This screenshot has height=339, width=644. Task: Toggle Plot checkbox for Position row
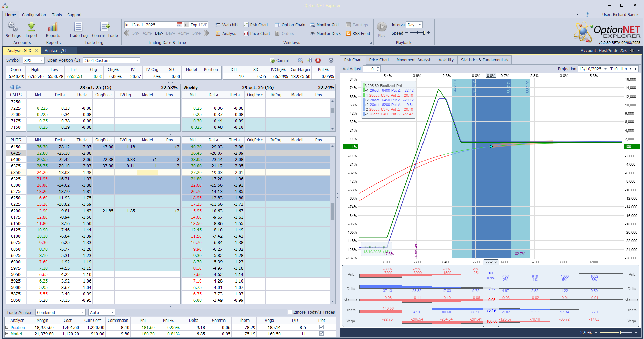tap(321, 327)
